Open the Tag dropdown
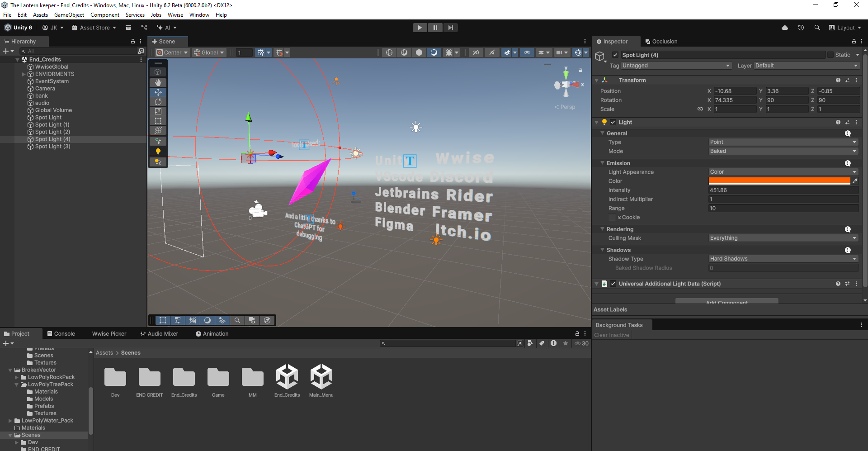The image size is (868, 451). pos(676,66)
